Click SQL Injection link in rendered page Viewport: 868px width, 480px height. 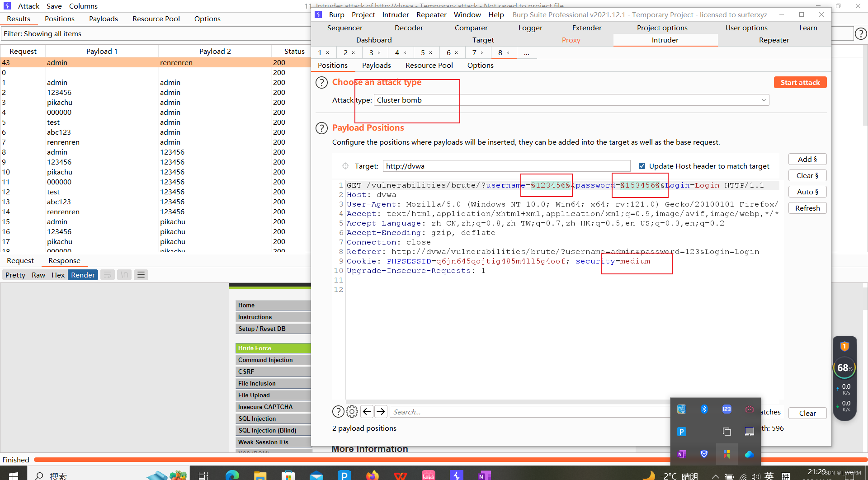pyautogui.click(x=273, y=419)
